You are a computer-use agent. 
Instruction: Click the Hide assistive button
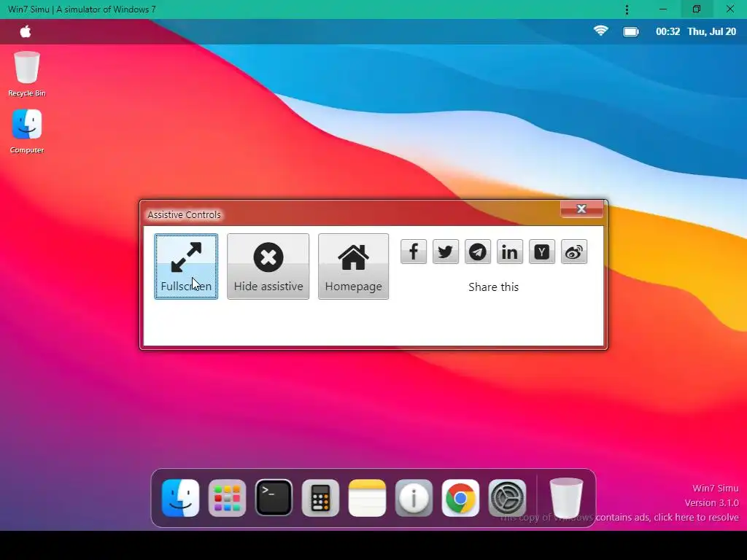(268, 266)
